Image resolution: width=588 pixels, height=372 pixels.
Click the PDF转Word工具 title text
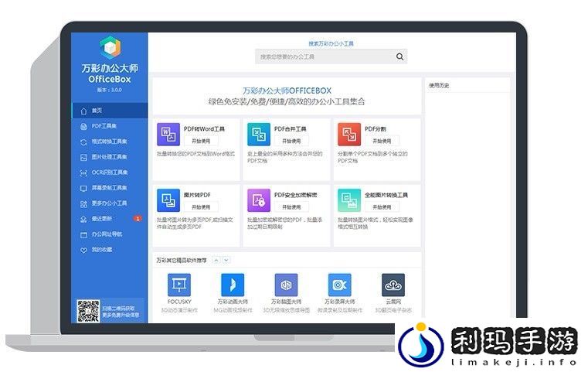pyautogui.click(x=204, y=128)
